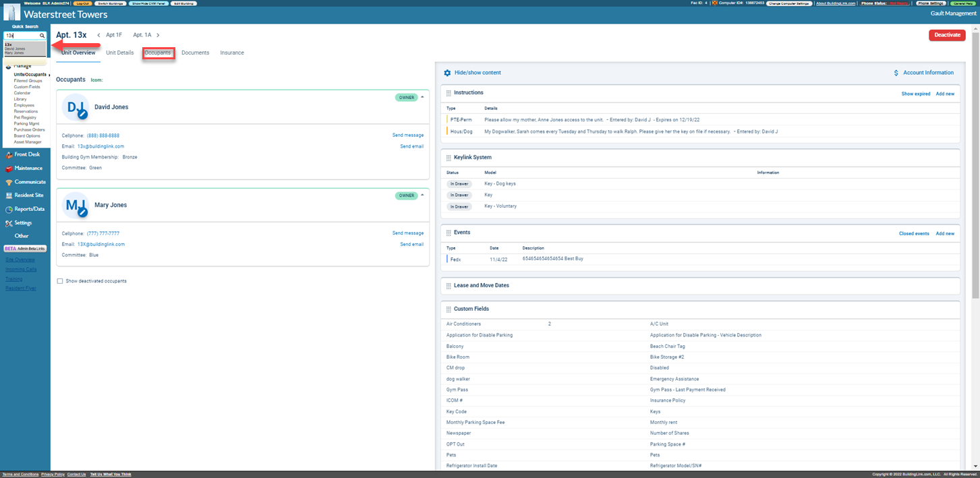This screenshot has width=980, height=478.
Task: Open Asset Manager in Manage menu
Action: (28, 142)
